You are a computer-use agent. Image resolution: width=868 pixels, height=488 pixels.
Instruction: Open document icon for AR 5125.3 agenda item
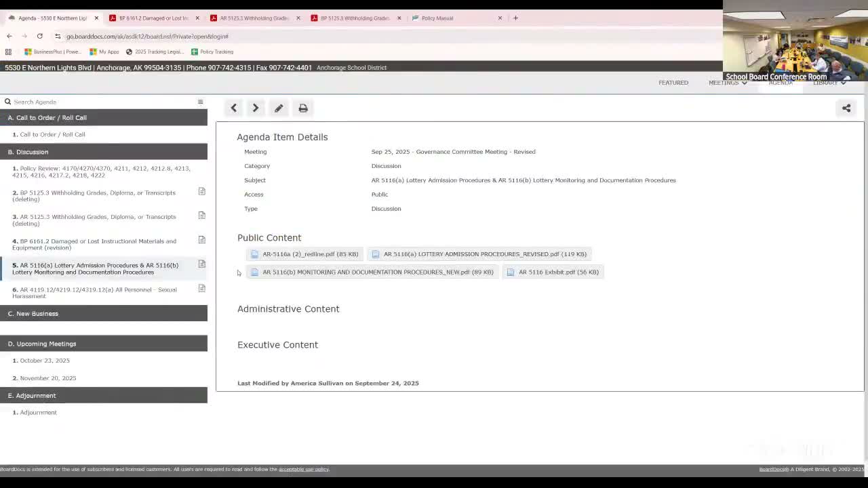click(x=201, y=216)
